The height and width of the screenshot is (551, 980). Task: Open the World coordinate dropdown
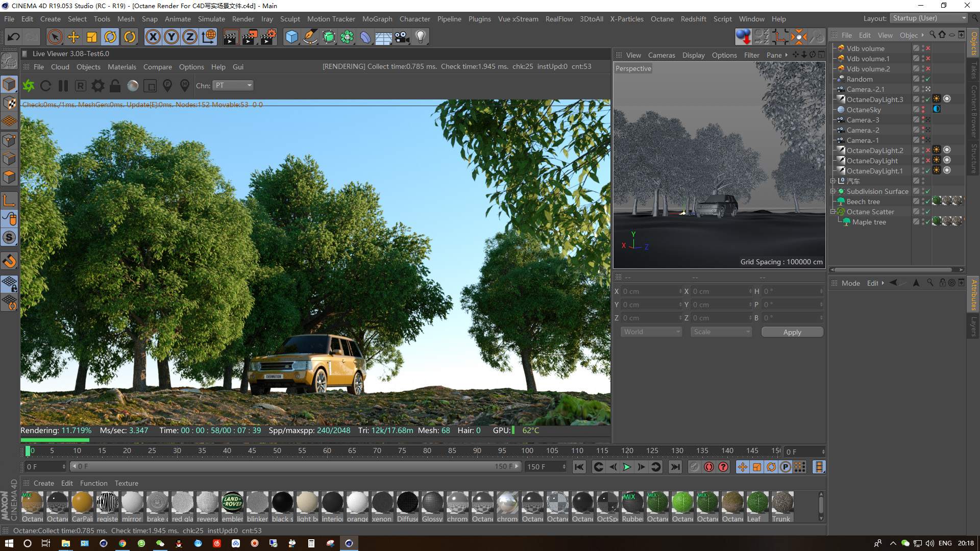[651, 332]
